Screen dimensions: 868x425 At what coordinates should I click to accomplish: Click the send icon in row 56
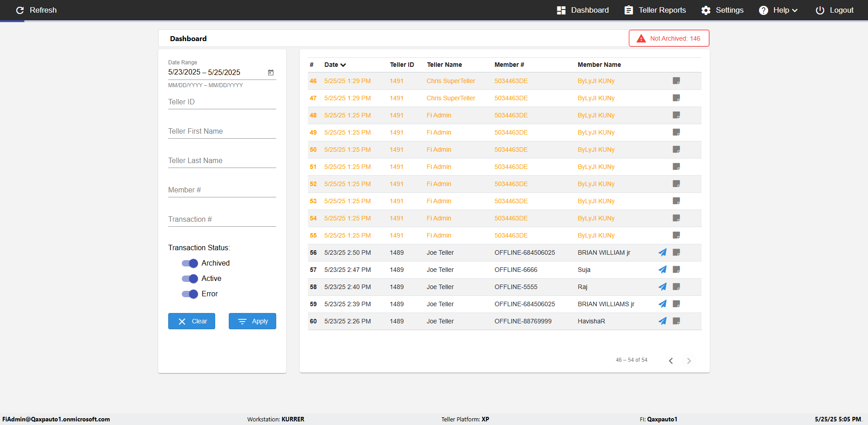click(662, 252)
